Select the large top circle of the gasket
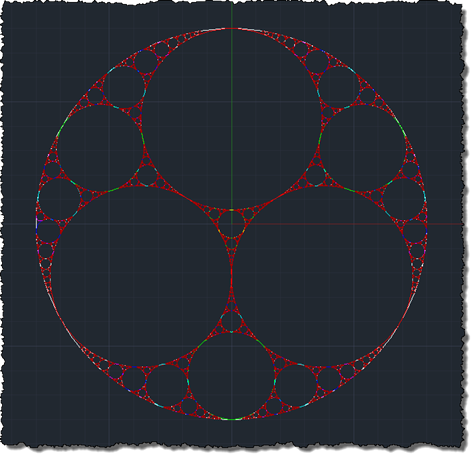Viewport: 475px width, 458px height. point(232,119)
